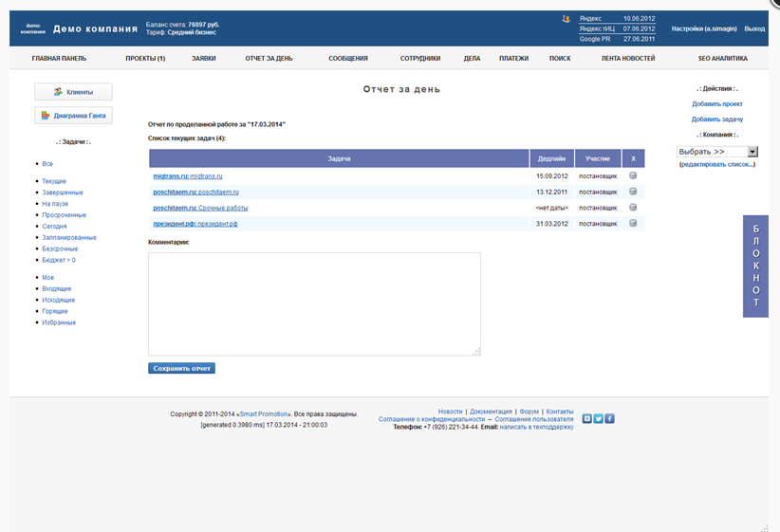Filter tasks by Запланированные
This screenshot has height=532, width=780.
coord(69,238)
